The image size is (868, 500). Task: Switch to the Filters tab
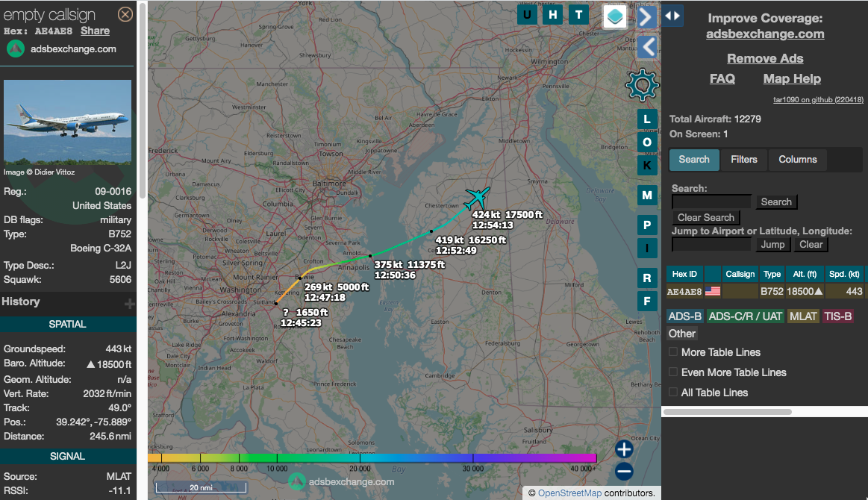pos(743,160)
